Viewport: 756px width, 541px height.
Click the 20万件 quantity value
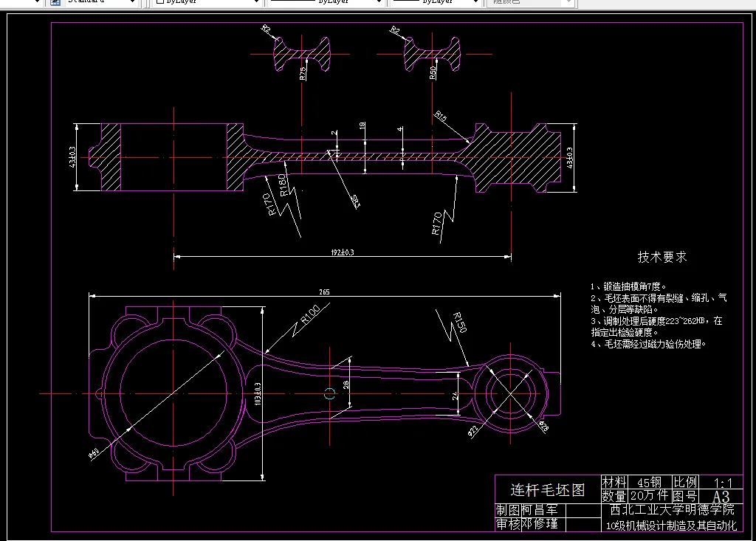(649, 495)
